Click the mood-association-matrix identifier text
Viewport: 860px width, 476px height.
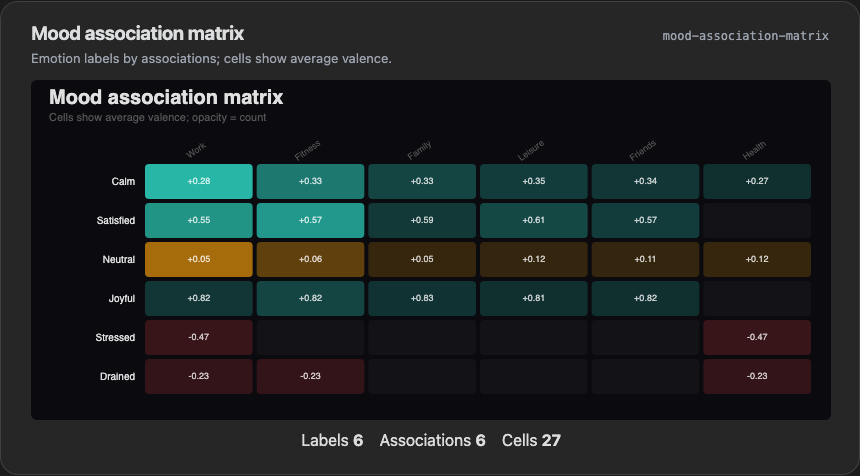point(745,36)
